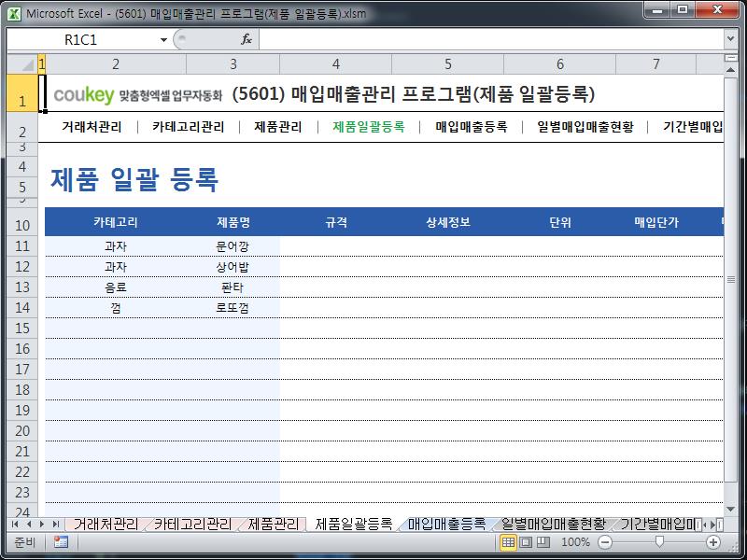Select cell containing 로또껌
Screen dimensions: 747x560
(233, 308)
